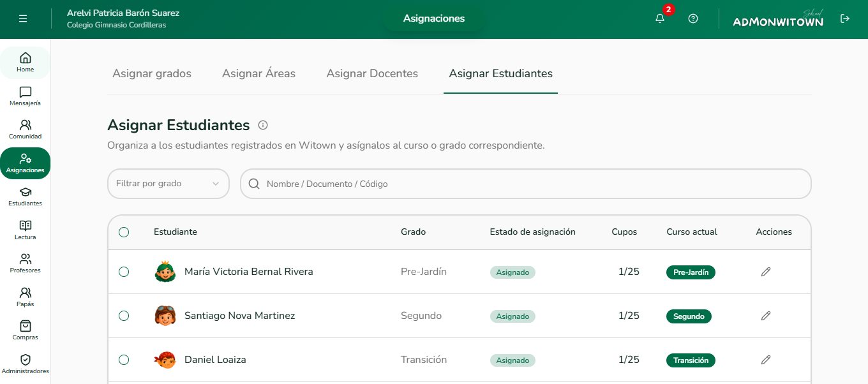
Task: Select the Asignar Estudiantes tab
Action: pyautogui.click(x=501, y=73)
